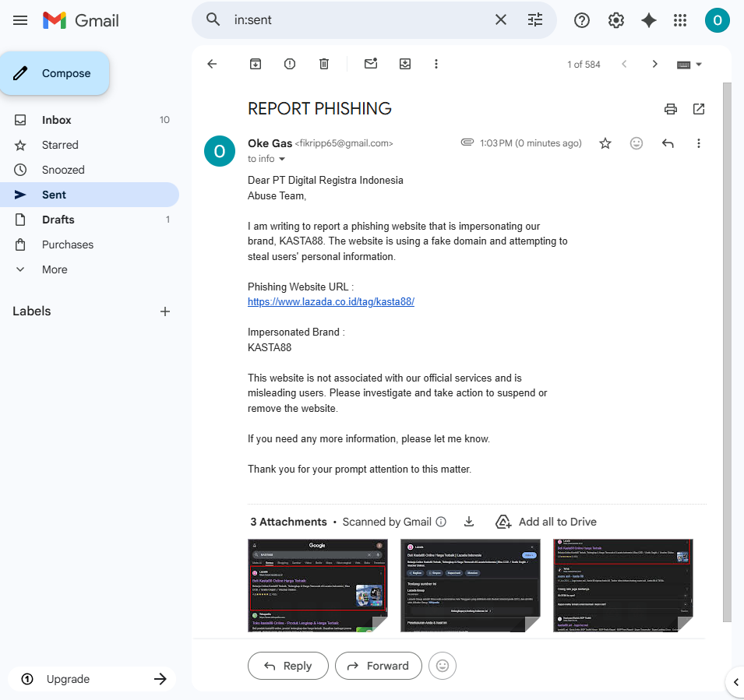Open the Purchases category

pyautogui.click(x=90, y=244)
